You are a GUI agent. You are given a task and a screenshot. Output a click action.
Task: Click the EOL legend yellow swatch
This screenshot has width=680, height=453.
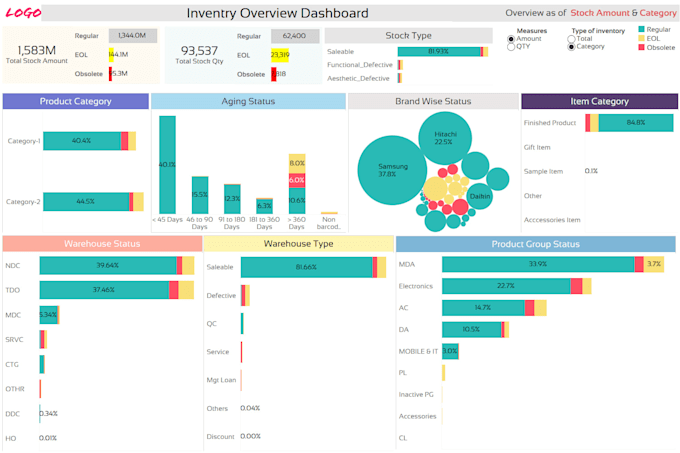(641, 38)
